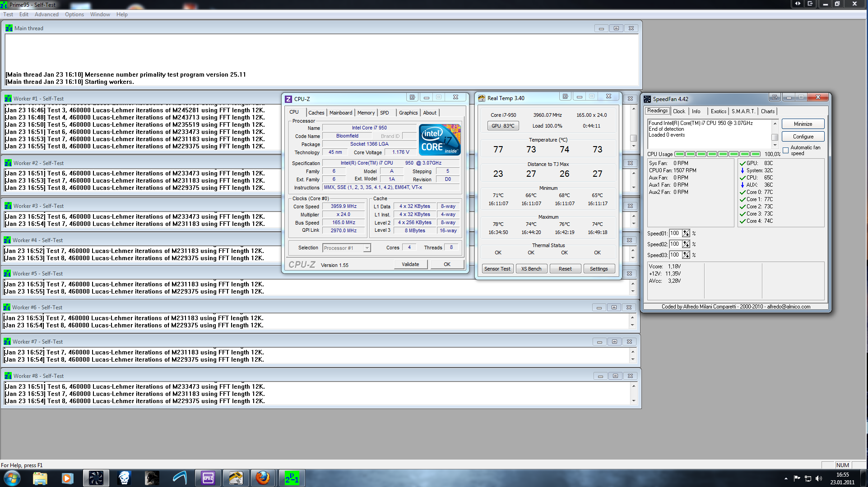Open Firefox from the taskbar
This screenshot has width=868, height=487.
click(263, 478)
